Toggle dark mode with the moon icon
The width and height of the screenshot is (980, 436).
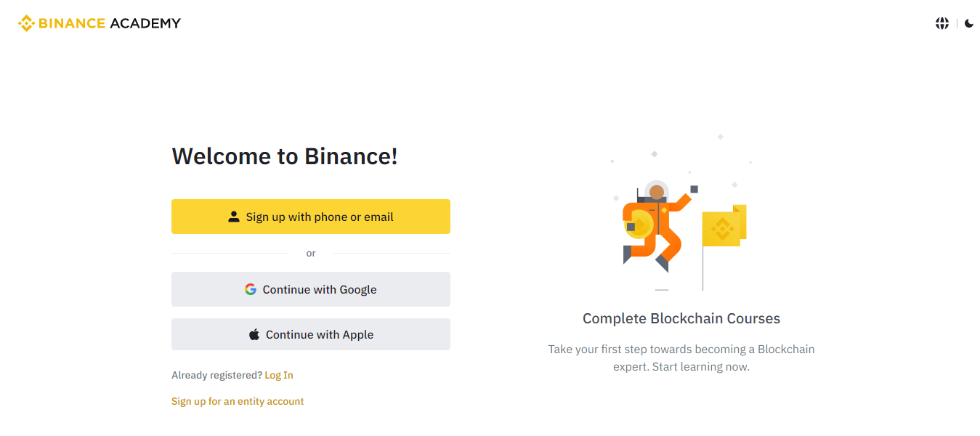click(x=969, y=23)
